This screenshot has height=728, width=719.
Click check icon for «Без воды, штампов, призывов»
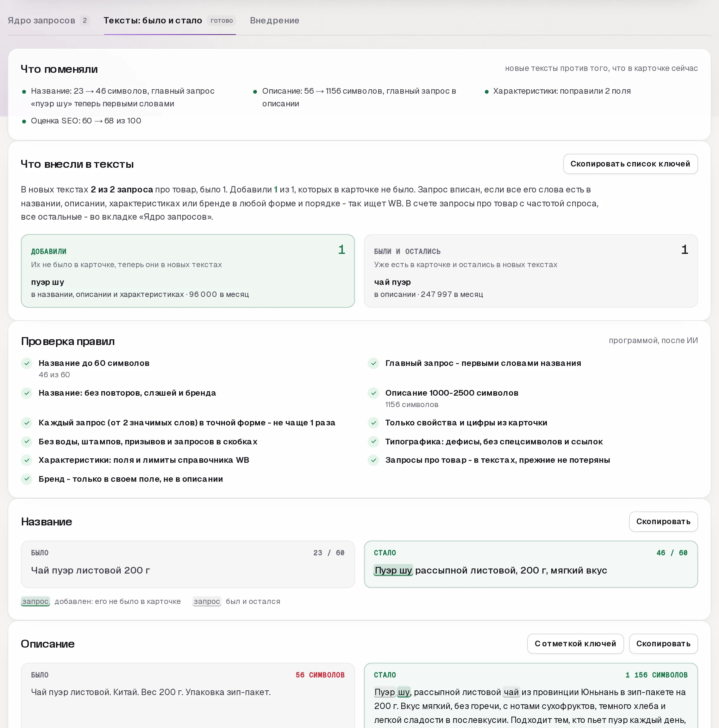click(x=27, y=441)
